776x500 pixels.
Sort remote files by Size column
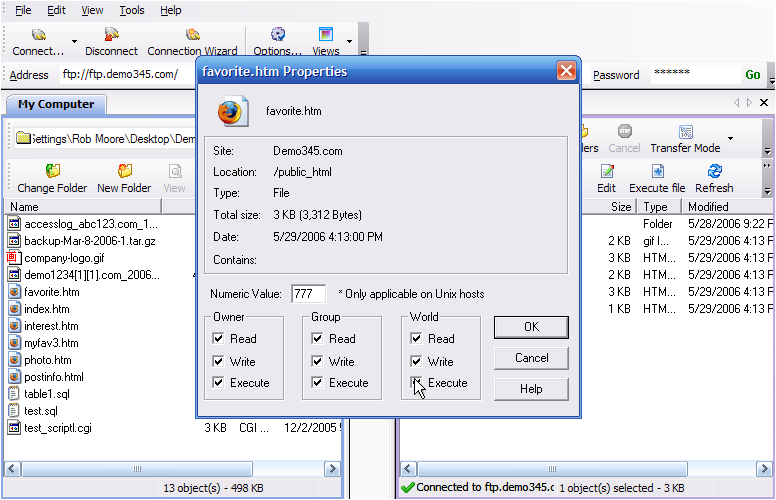(609, 206)
